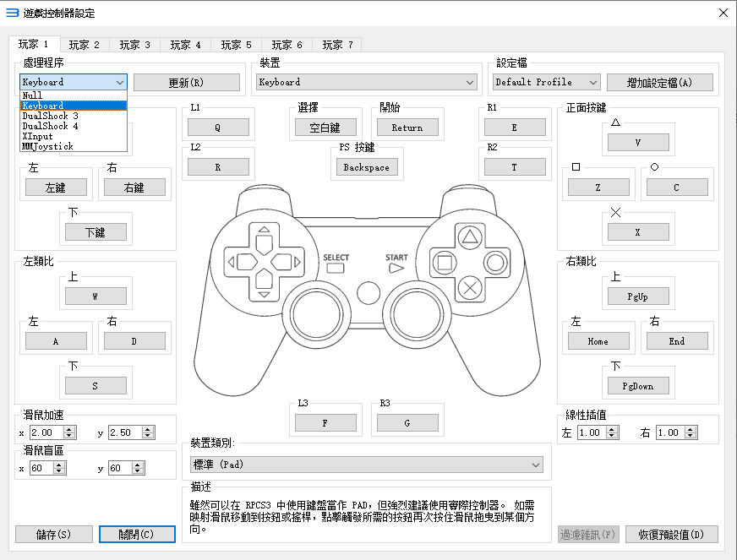
Task: Switch to the 玩家 3 tab
Action: 134,44
